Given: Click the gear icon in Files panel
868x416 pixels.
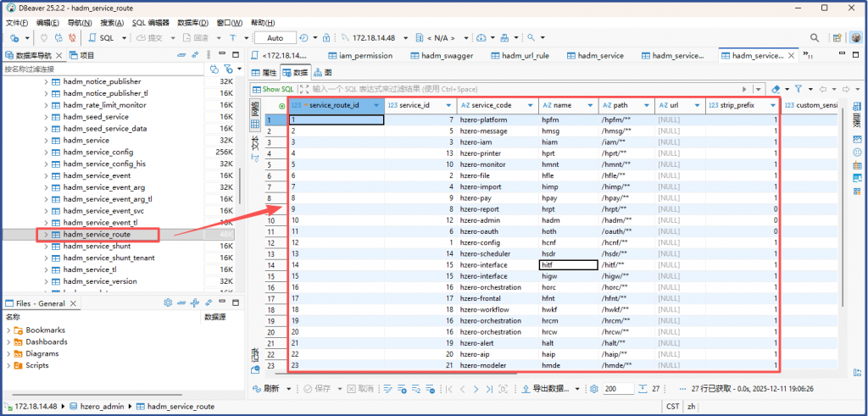Looking at the screenshot, I should click(x=168, y=302).
